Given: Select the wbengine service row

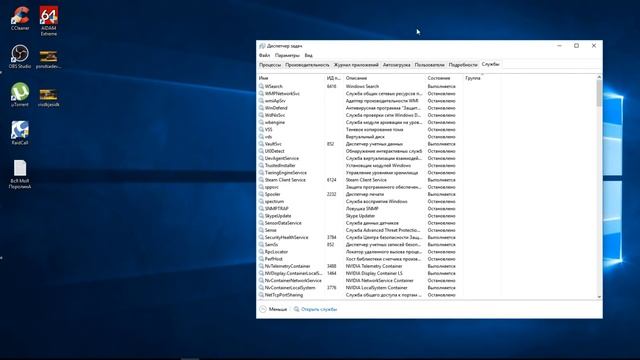Looking at the screenshot, I should (x=427, y=122).
